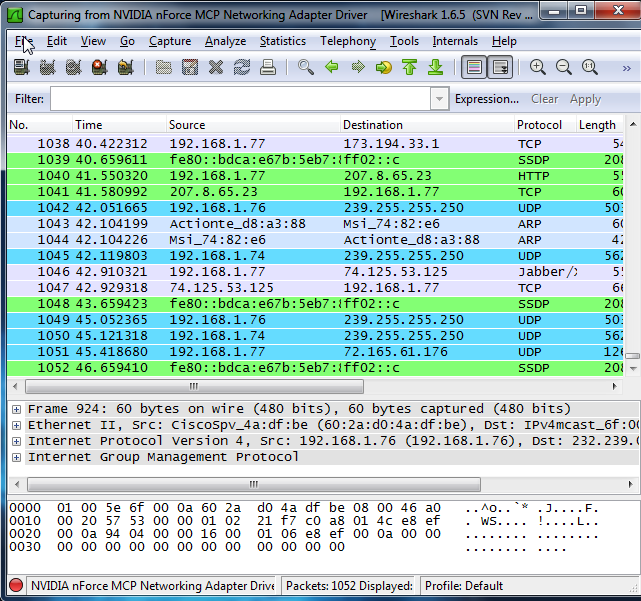The width and height of the screenshot is (641, 601).
Task: Select packet 1051 to 72.165.61.176
Action: coord(315,352)
